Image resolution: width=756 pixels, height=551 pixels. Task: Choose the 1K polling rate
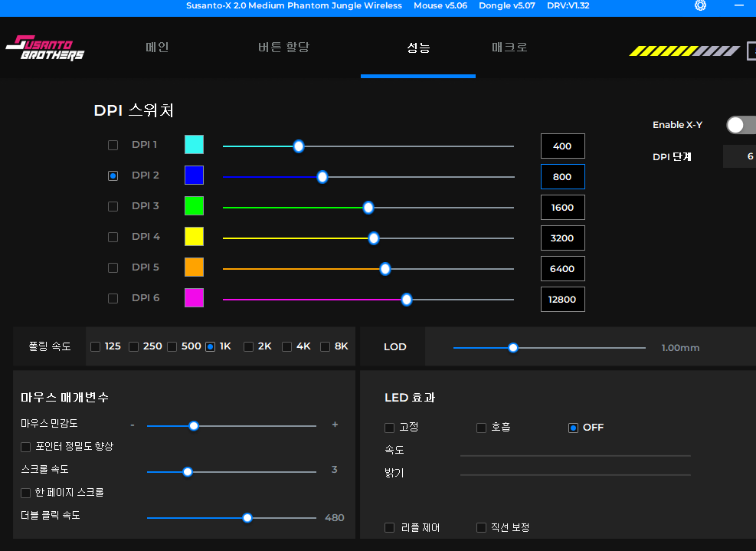pos(210,347)
